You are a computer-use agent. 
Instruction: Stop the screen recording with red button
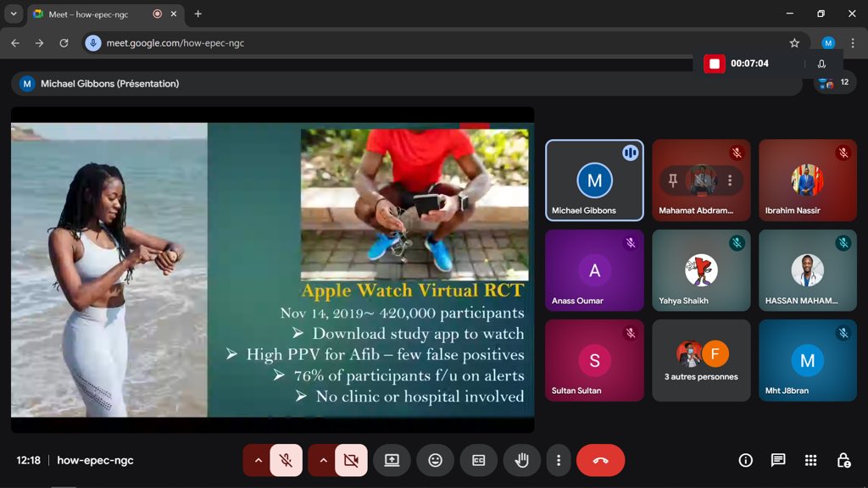[x=714, y=64]
